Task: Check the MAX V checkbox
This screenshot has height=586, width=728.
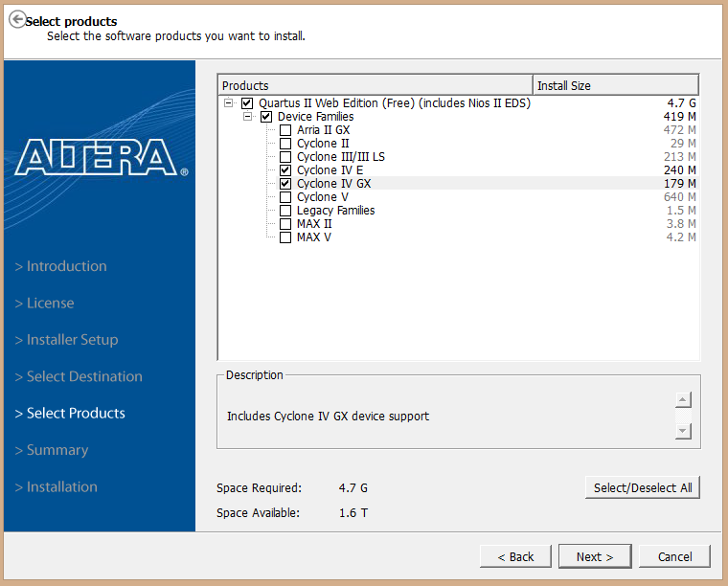Action: tap(285, 237)
